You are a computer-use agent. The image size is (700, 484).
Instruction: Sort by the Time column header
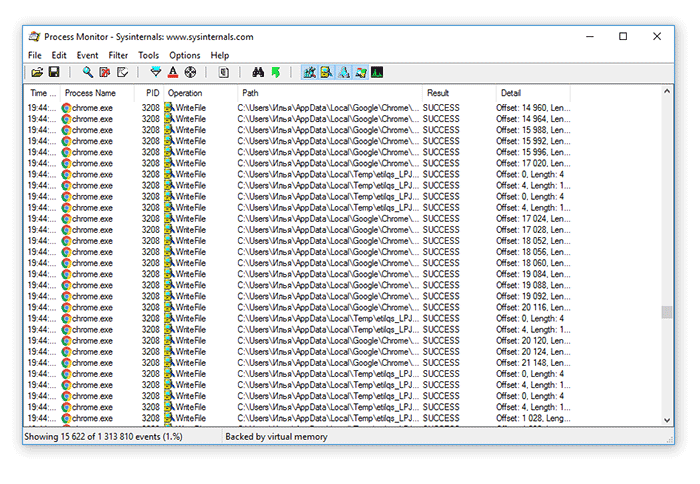[42, 93]
